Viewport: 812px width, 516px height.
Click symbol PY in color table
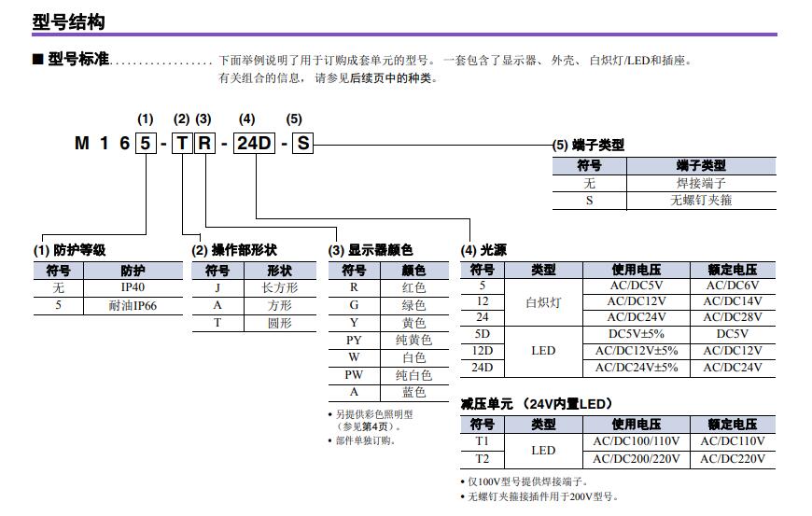(354, 340)
